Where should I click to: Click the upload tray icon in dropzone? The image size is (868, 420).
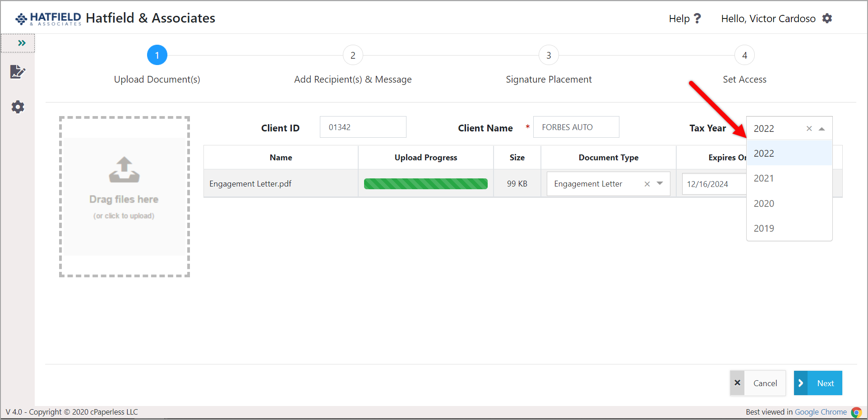pyautogui.click(x=124, y=170)
